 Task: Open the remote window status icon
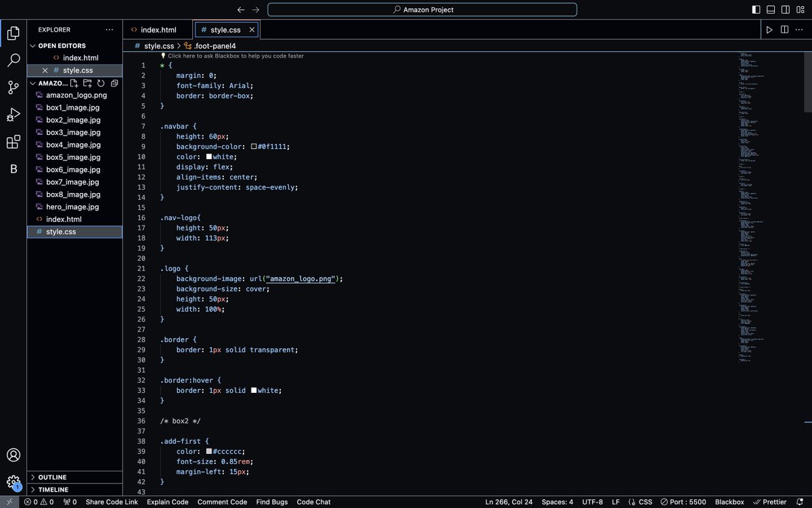pos(9,502)
